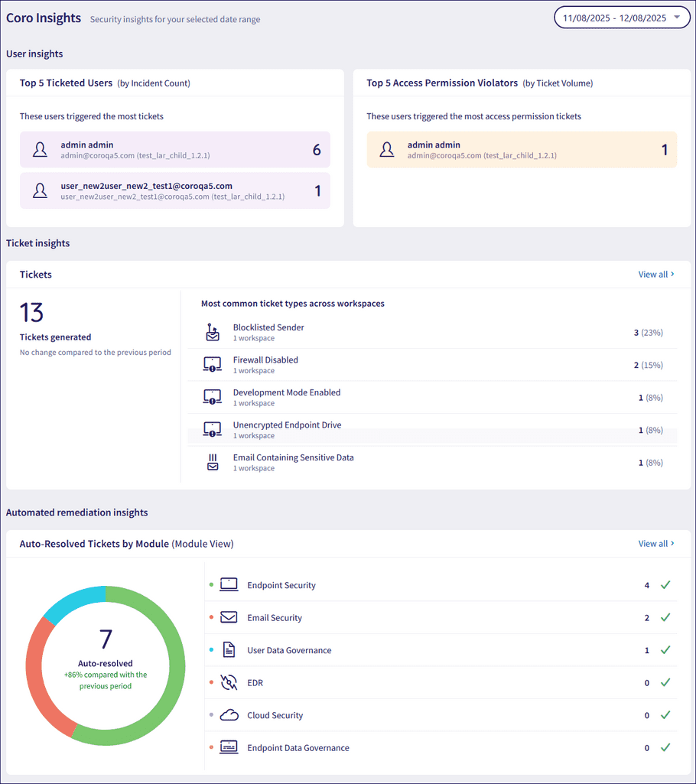
Task: Click the Unencrypted Endpoint Drive icon
Action: pyautogui.click(x=213, y=429)
